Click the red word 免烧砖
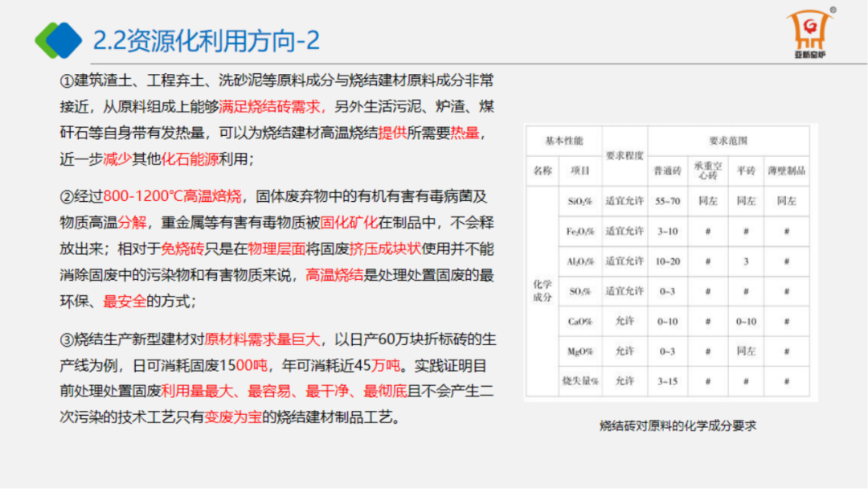Screen dimensions: 868x489 pyautogui.click(x=184, y=249)
